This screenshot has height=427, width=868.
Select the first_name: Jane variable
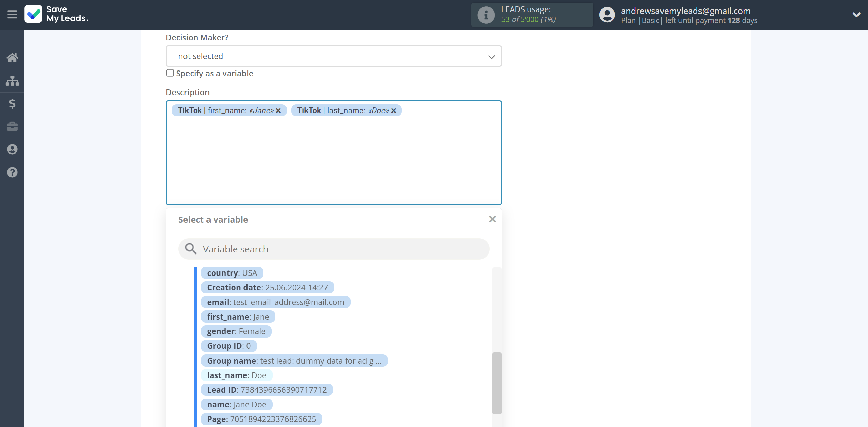(238, 317)
